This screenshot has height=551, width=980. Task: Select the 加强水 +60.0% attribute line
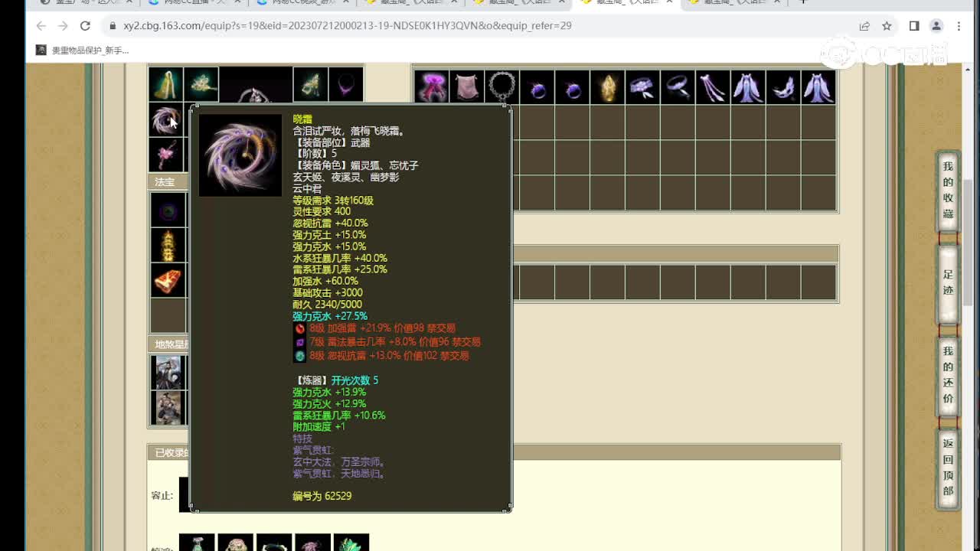pos(325,282)
